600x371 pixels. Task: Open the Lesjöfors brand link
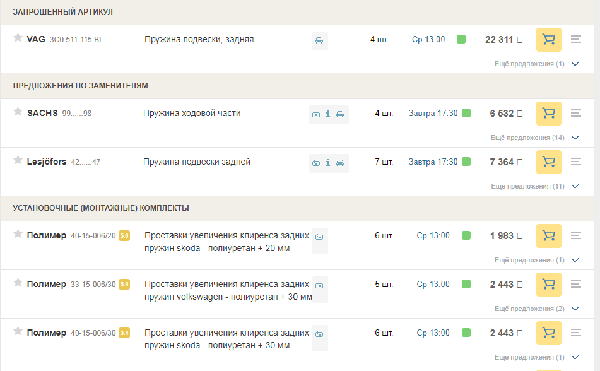[x=46, y=162]
